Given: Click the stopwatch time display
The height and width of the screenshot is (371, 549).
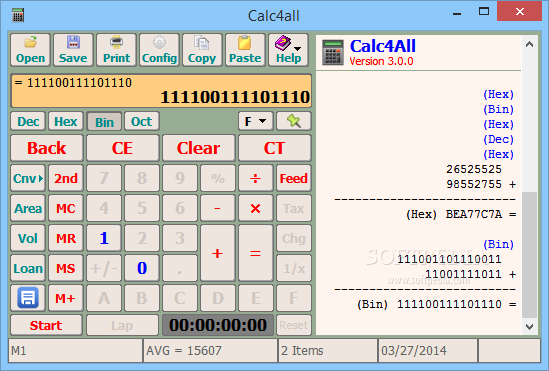Looking at the screenshot, I should click(x=218, y=325).
